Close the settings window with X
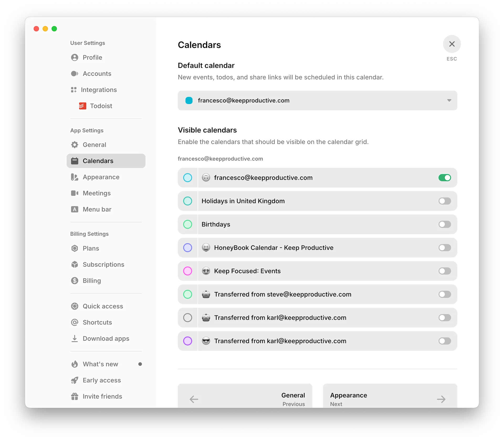 (451, 44)
